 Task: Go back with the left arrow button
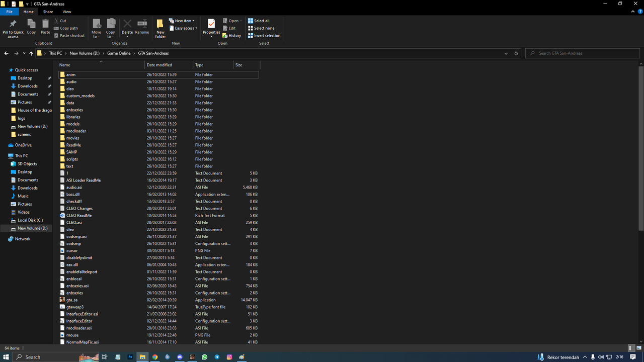coord(6,53)
